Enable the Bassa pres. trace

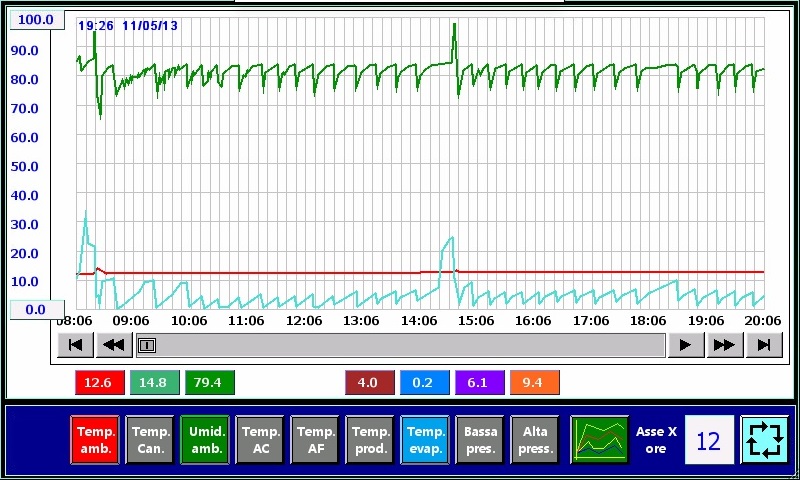[x=480, y=441]
